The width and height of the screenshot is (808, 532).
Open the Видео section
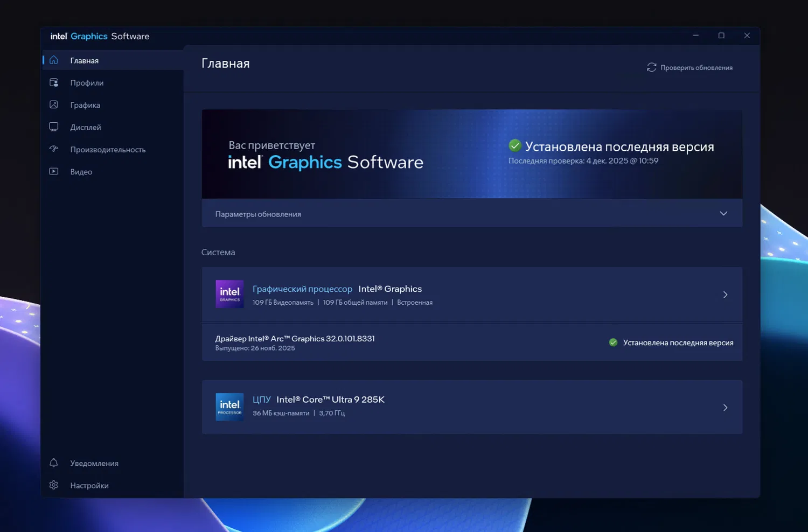113,172
